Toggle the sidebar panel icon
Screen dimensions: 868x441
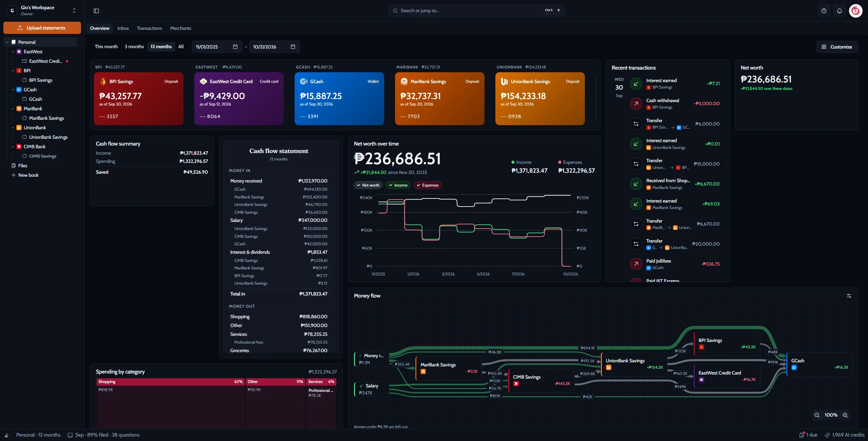click(96, 11)
